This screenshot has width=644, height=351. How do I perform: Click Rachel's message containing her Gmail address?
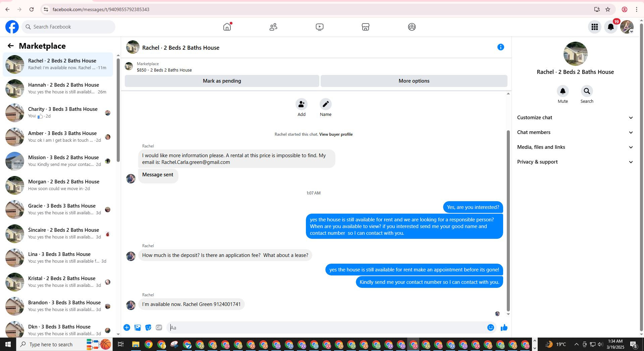pos(236,159)
